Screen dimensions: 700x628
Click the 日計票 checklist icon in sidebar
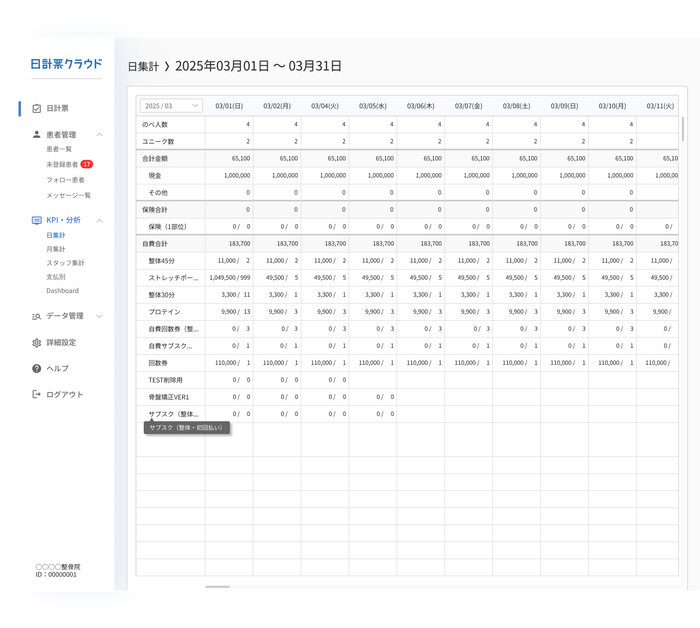point(37,108)
